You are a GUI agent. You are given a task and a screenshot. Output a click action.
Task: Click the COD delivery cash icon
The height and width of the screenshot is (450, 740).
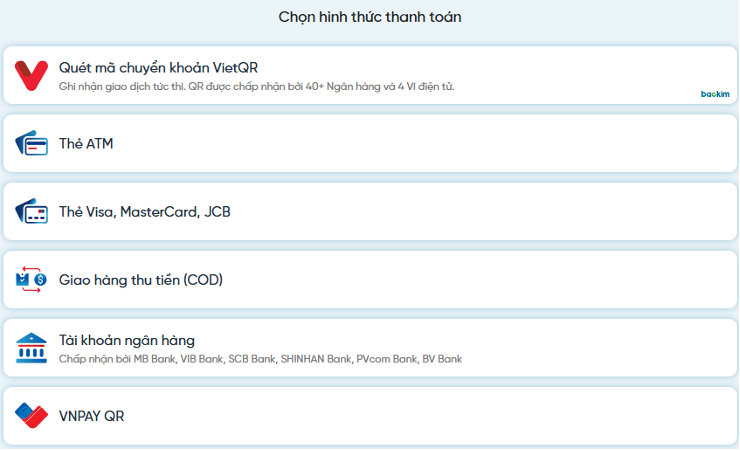[31, 279]
